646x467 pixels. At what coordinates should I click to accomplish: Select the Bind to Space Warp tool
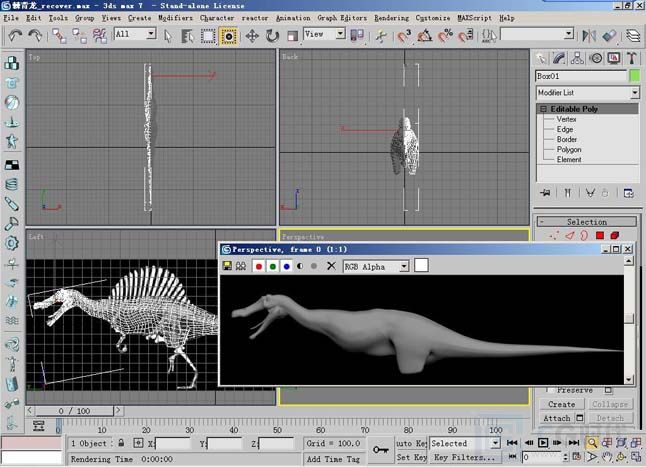[x=100, y=36]
